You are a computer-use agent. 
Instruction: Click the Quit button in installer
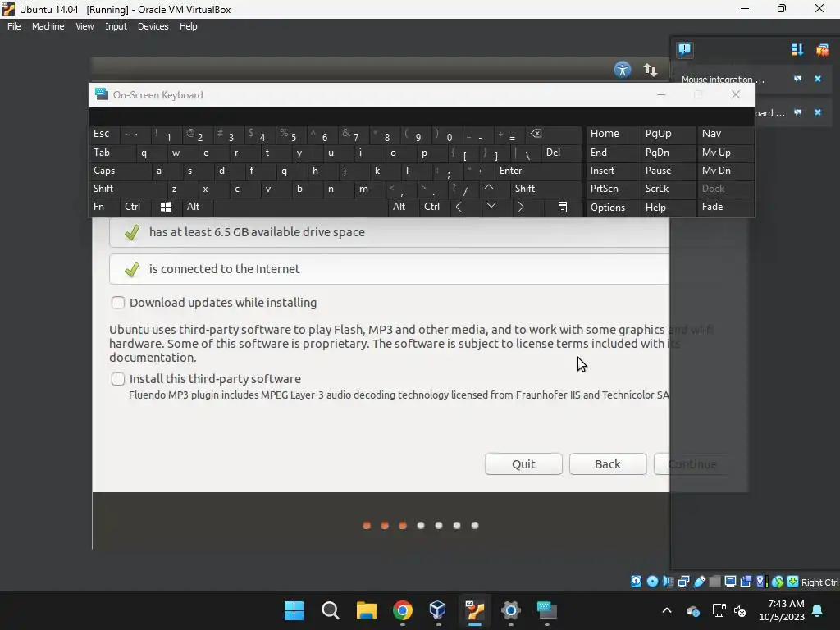[x=523, y=464]
